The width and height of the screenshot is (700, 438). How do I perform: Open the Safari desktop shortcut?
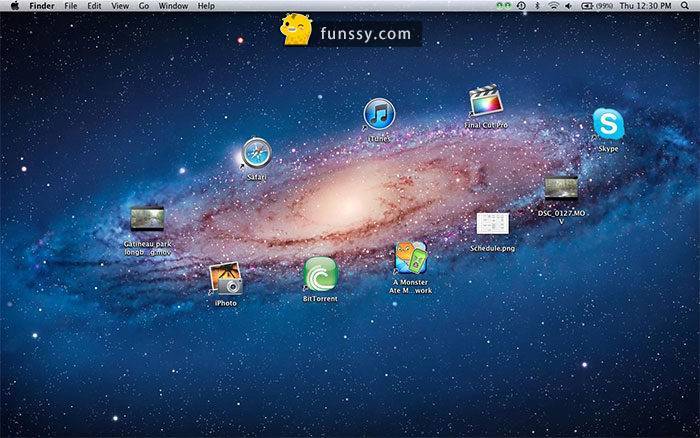256,153
